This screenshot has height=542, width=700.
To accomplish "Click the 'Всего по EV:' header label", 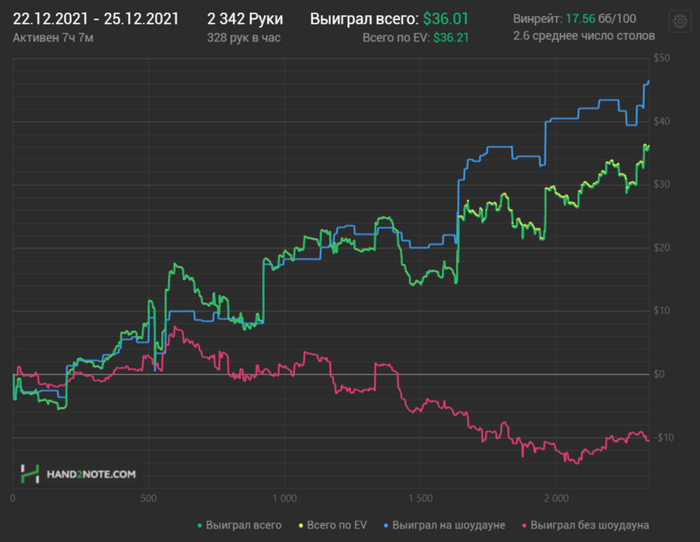I will (x=396, y=38).
